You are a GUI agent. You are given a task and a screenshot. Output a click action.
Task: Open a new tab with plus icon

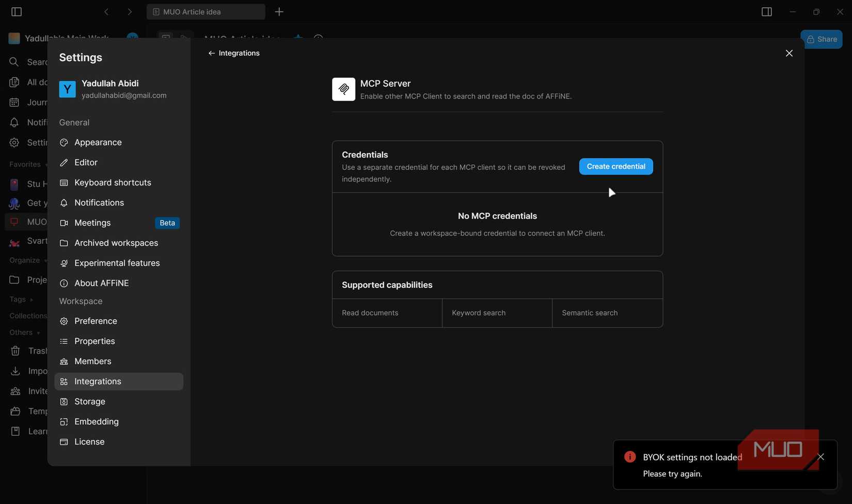(x=279, y=11)
